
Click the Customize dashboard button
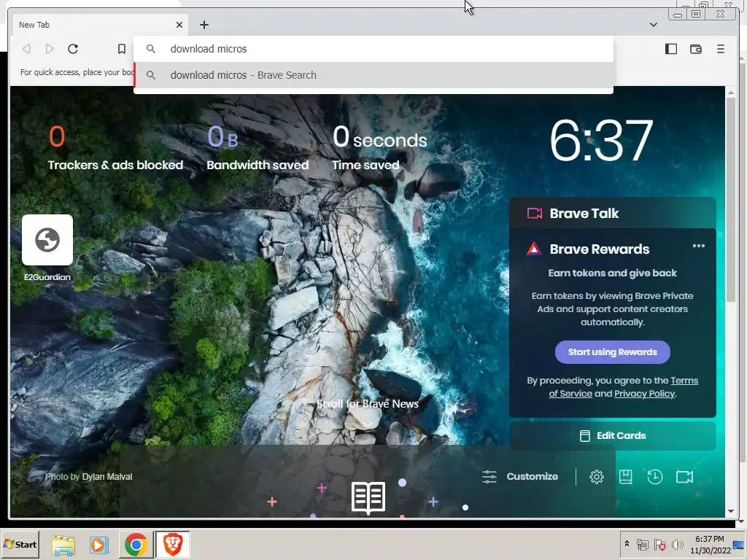tap(519, 477)
